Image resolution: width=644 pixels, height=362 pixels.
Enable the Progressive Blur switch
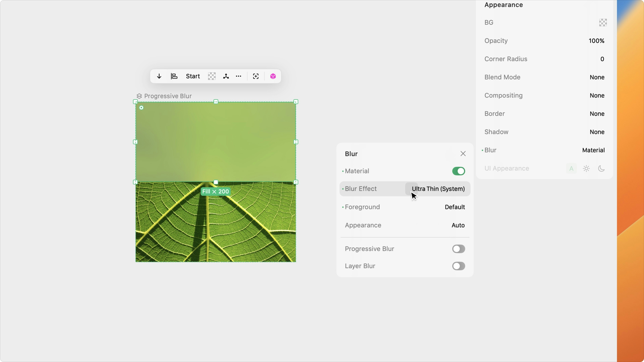tap(459, 249)
